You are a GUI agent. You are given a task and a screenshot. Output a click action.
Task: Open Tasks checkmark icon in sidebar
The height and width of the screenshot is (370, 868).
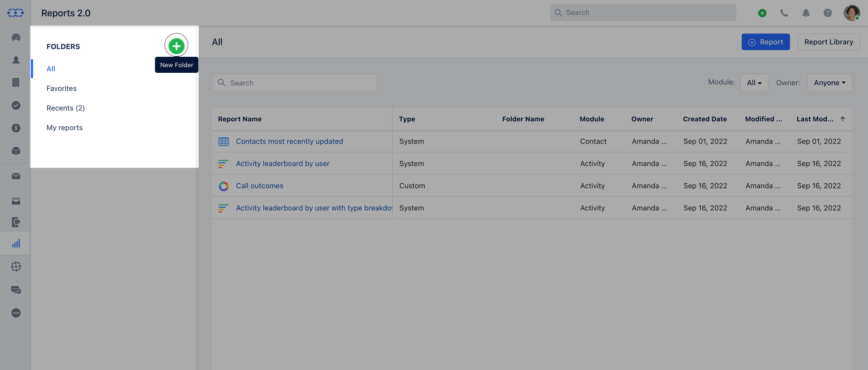click(x=16, y=105)
